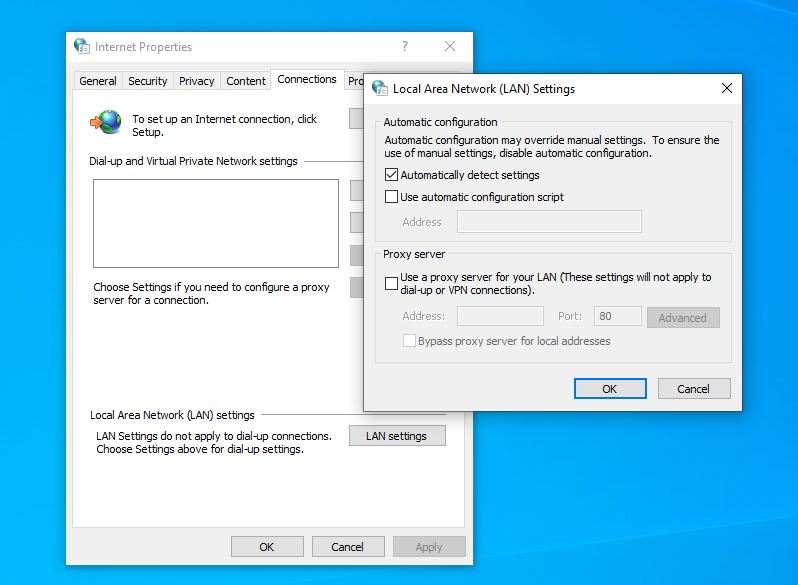Close the Internet Properties window

pos(450,46)
